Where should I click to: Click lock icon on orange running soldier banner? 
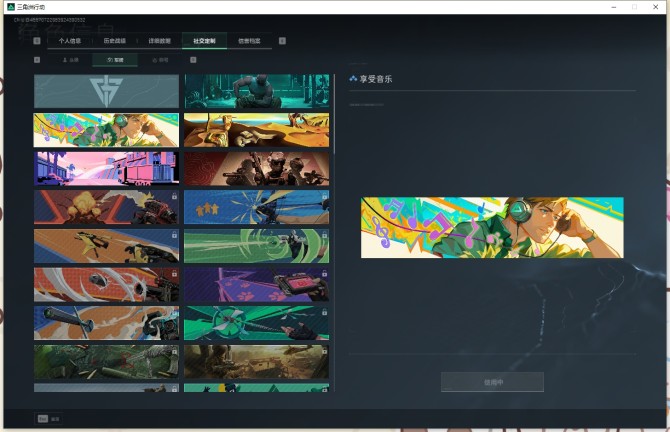coord(174,235)
